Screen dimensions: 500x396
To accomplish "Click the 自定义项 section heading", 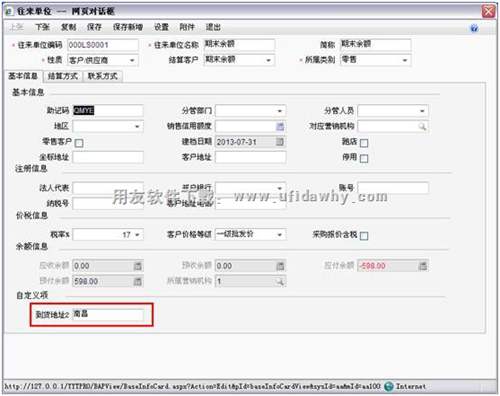I will (32, 295).
